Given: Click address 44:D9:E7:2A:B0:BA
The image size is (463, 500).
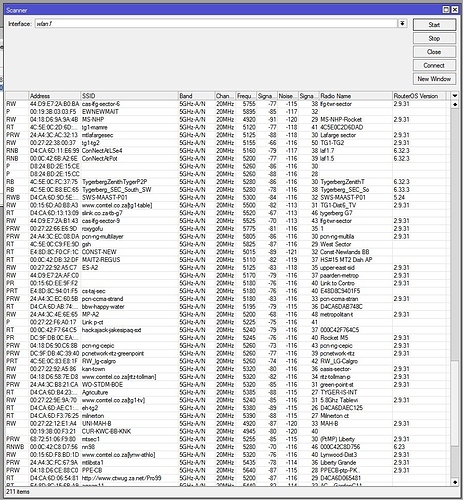Looking at the screenshot, I should (55, 104).
